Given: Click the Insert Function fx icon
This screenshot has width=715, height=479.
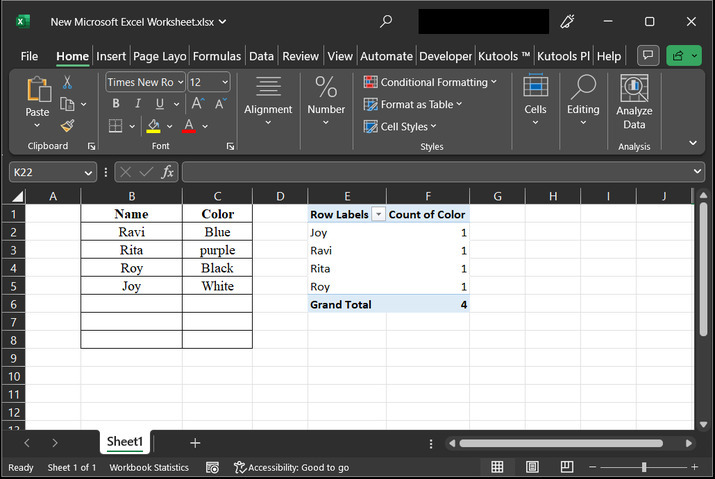Looking at the screenshot, I should pos(167,172).
